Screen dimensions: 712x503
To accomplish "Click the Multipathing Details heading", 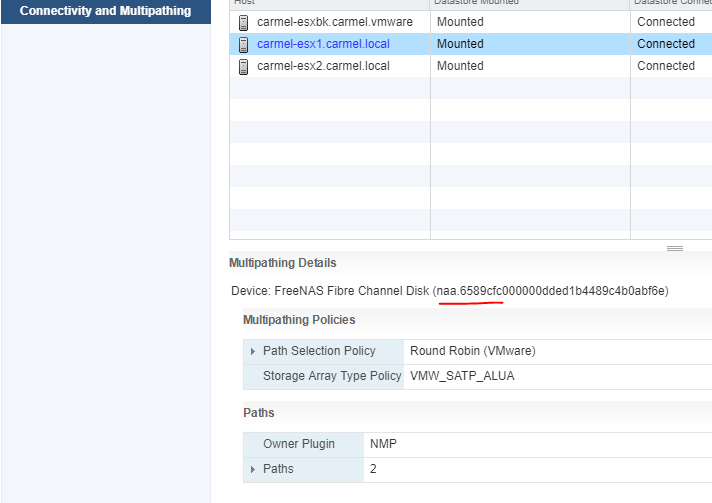I will tap(282, 263).
